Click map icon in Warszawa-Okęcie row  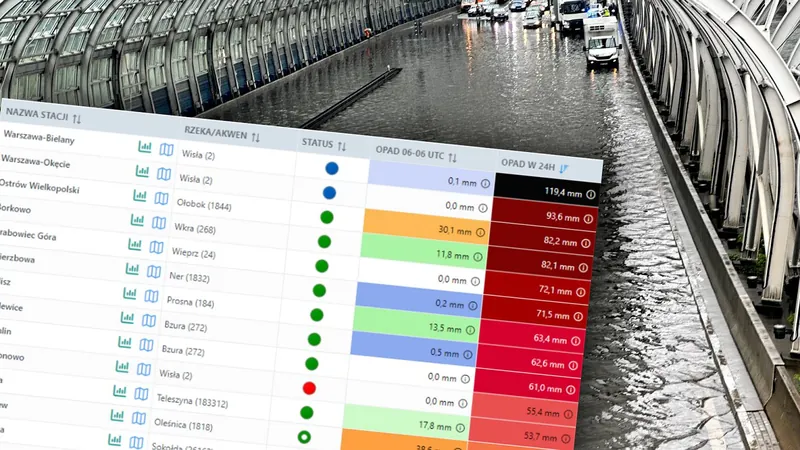(164, 174)
